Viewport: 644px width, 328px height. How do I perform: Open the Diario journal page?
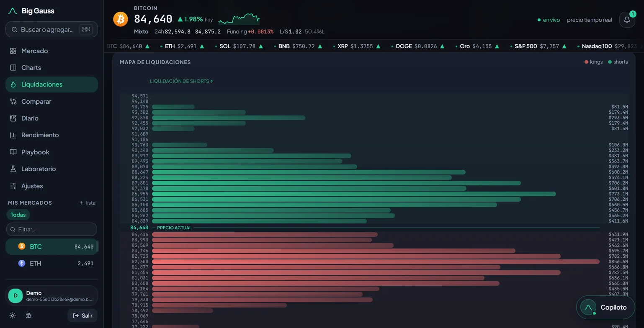coord(52,118)
